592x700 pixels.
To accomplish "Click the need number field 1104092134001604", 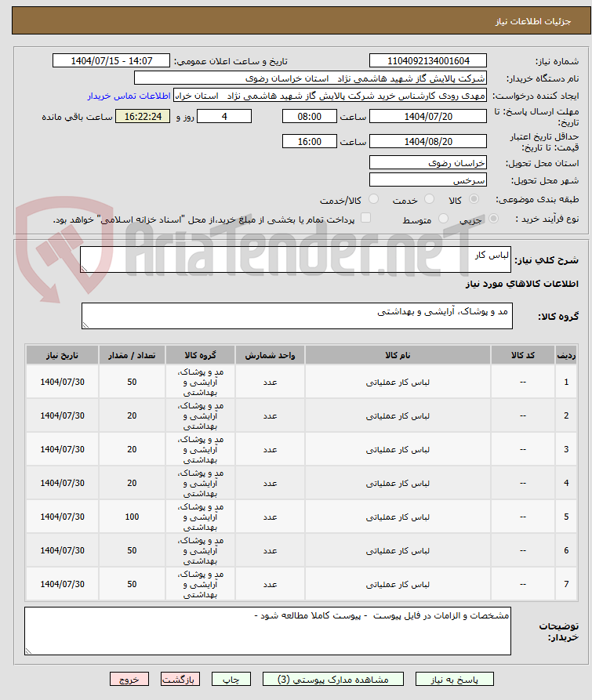I will pos(427,60).
